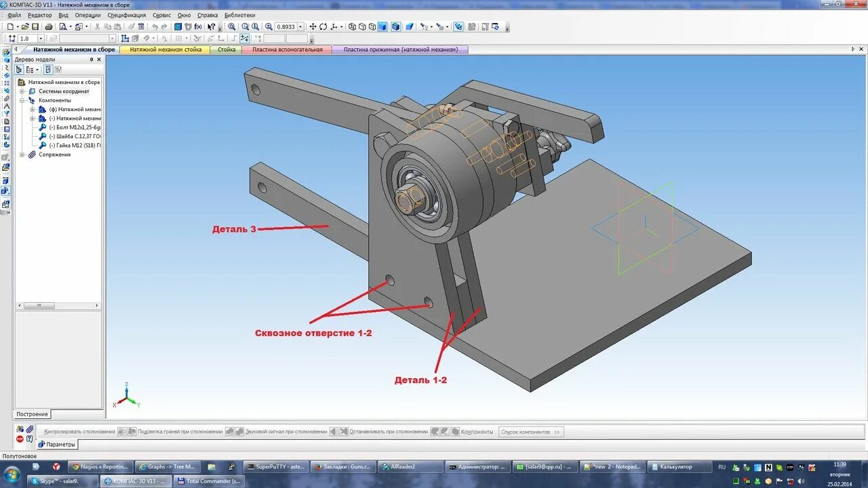
Task: Toggle the tree structure view button in model tree
Action: [19, 69]
